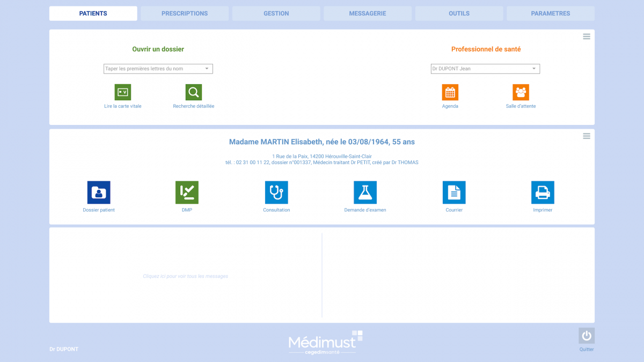Start Consultation stethoscope icon
Image resolution: width=644 pixels, height=362 pixels.
pos(276,193)
